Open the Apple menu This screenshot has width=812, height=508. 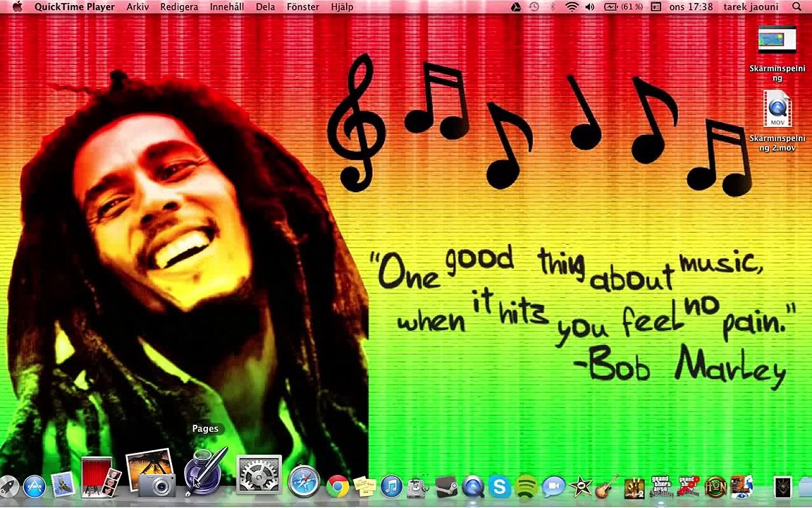click(17, 7)
